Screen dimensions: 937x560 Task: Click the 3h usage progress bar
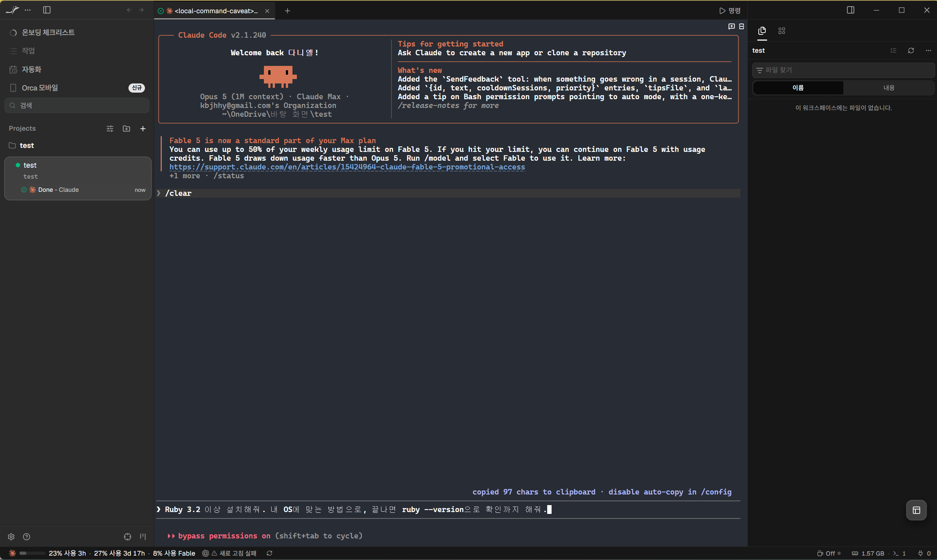32,553
